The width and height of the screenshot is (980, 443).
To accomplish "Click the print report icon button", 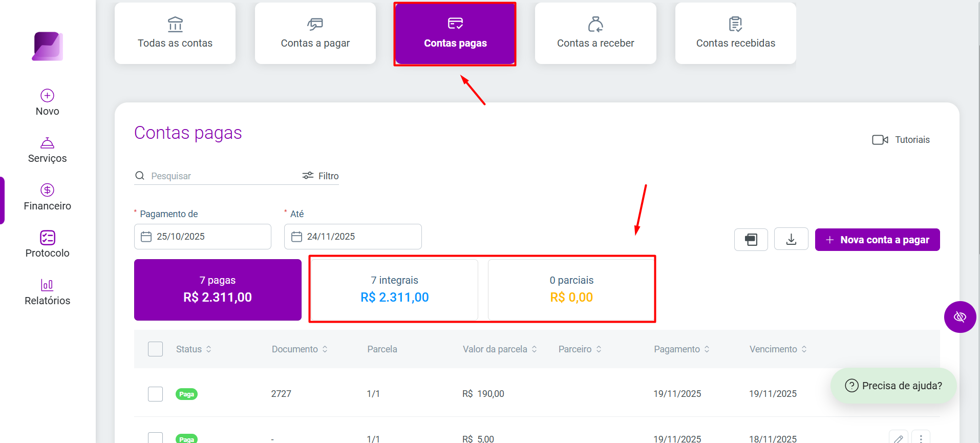I will pos(751,240).
